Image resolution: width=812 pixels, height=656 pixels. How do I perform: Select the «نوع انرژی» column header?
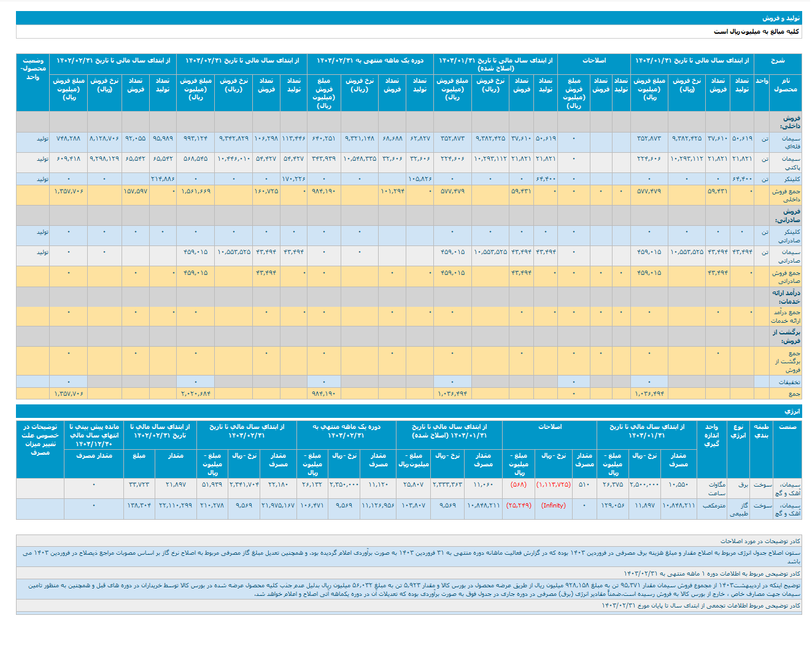click(x=738, y=431)
